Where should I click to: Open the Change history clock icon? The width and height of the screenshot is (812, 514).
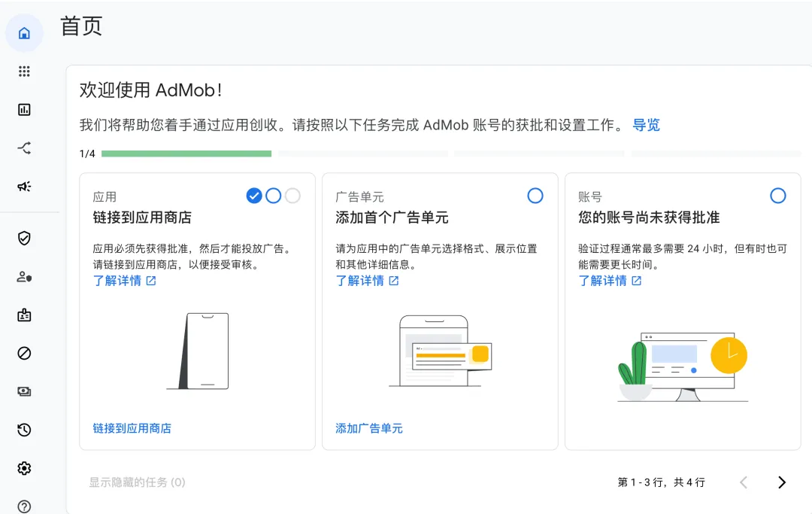[x=24, y=430]
